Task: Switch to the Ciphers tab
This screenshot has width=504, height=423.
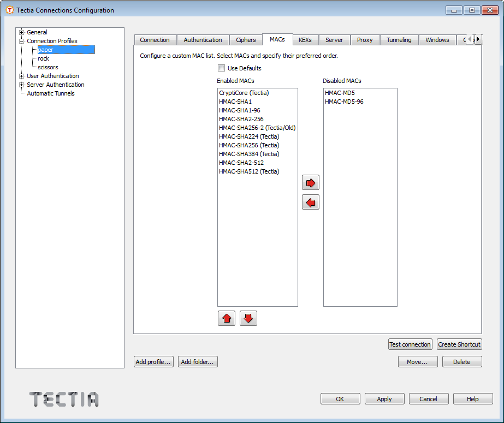Action: click(246, 40)
